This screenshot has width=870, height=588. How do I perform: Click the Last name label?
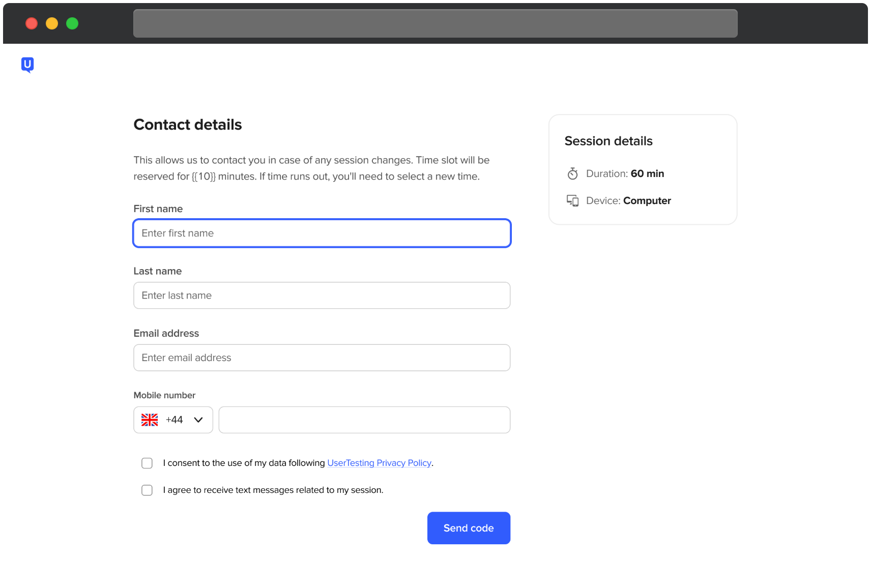tap(157, 271)
